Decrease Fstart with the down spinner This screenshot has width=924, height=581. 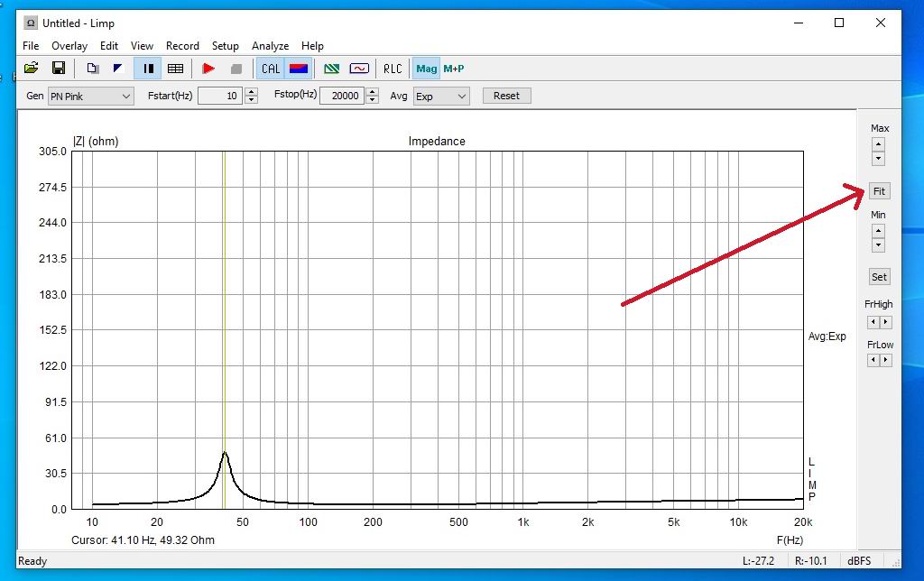(x=252, y=99)
